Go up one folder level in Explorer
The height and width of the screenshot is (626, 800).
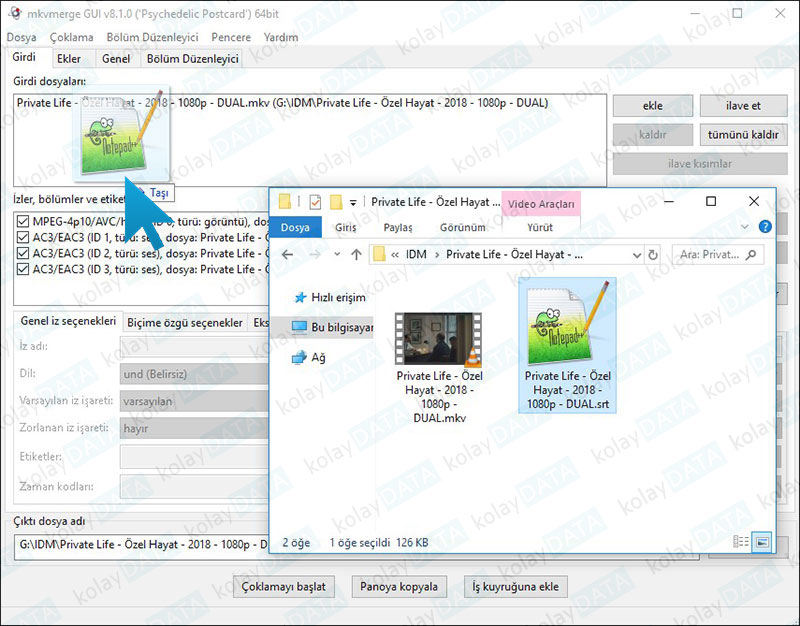coord(356,255)
